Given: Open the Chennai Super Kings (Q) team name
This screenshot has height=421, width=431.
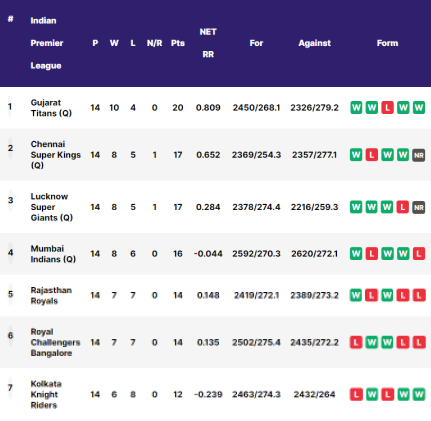Looking at the screenshot, I should (x=55, y=155).
